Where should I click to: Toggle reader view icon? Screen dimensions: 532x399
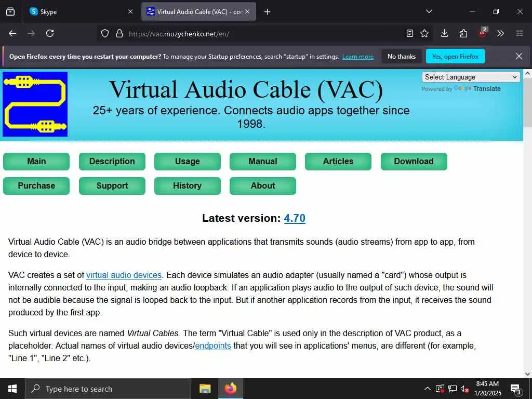410,33
